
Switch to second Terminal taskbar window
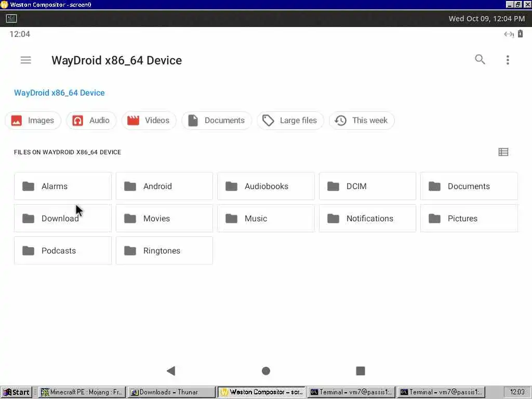(441, 392)
